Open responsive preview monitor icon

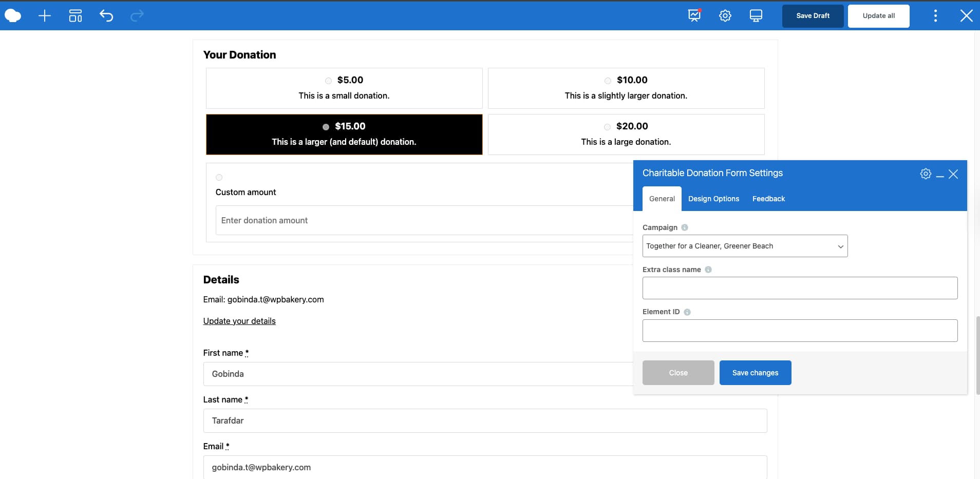coord(756,15)
